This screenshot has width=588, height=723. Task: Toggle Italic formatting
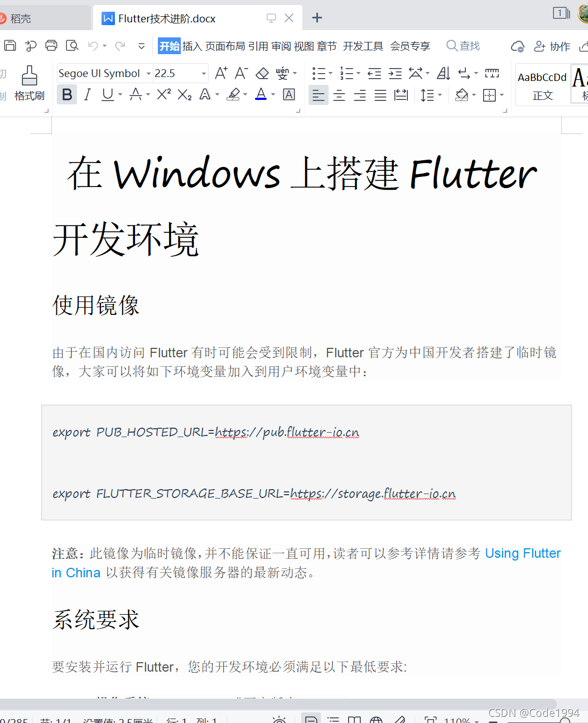[87, 94]
